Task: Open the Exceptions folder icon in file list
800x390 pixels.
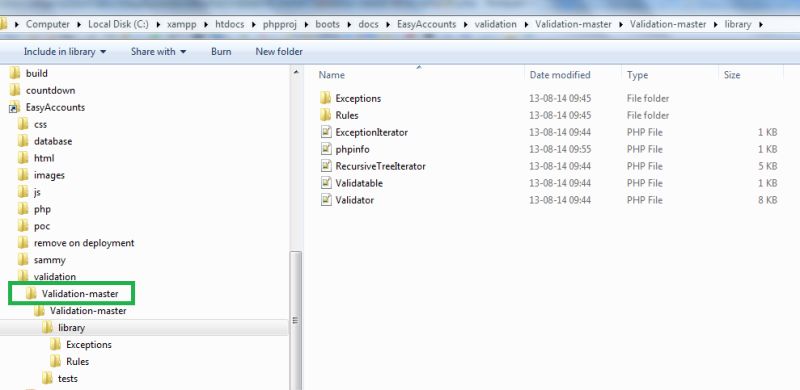Action: pos(326,98)
